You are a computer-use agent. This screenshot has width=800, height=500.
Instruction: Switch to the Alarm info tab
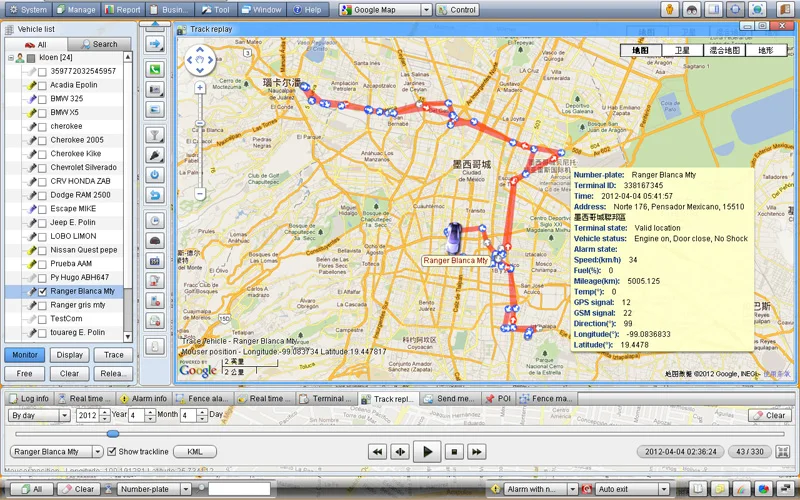[144, 398]
